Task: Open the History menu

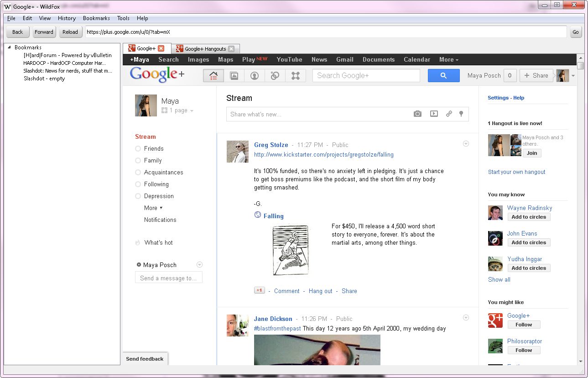Action: (67, 18)
